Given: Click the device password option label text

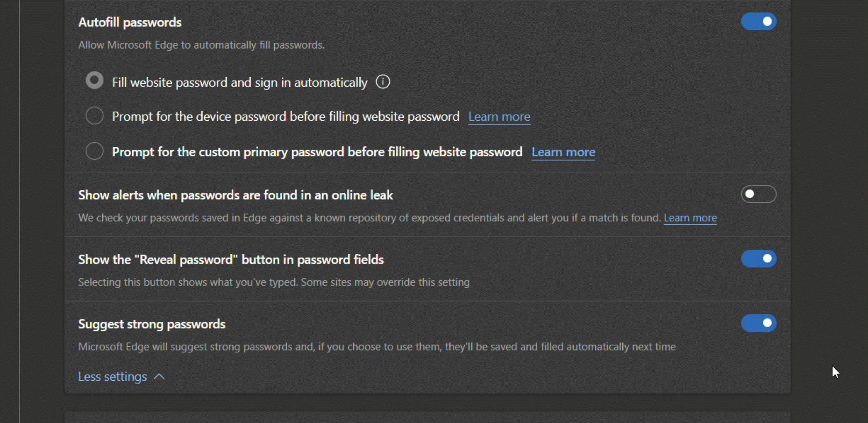Looking at the screenshot, I should point(285,117).
